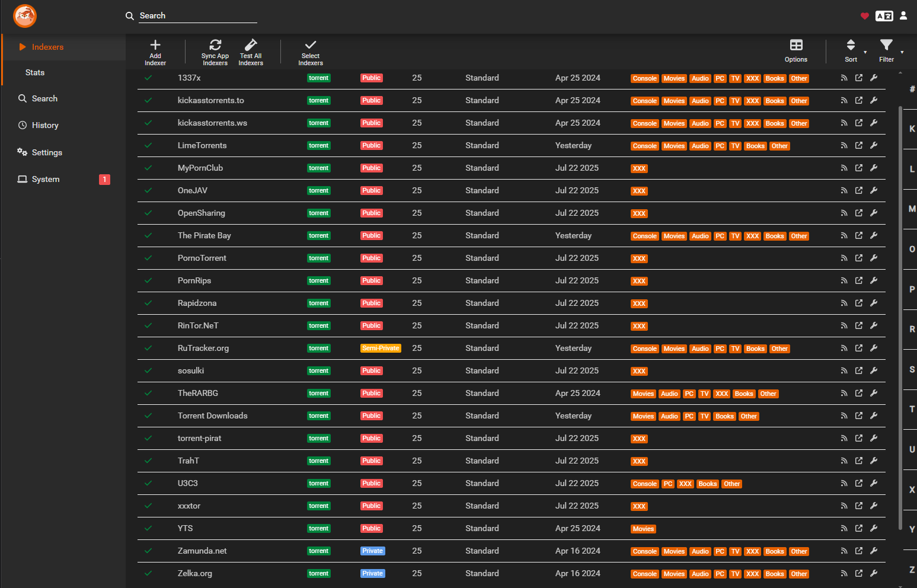917x588 pixels.
Task: Click Semi-Private label on RuTracker.org row
Action: [381, 348]
